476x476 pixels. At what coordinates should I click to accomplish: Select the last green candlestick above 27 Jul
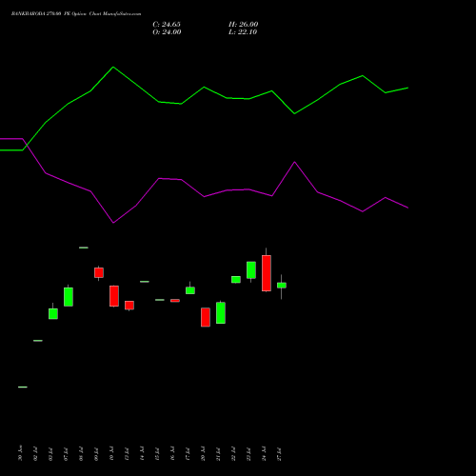click(x=282, y=286)
